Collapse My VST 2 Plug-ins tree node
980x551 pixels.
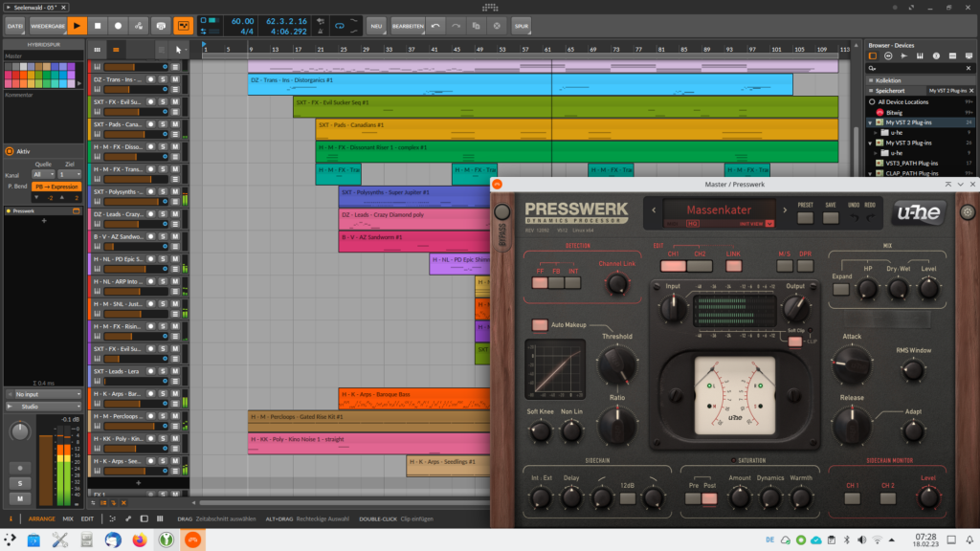pyautogui.click(x=870, y=123)
